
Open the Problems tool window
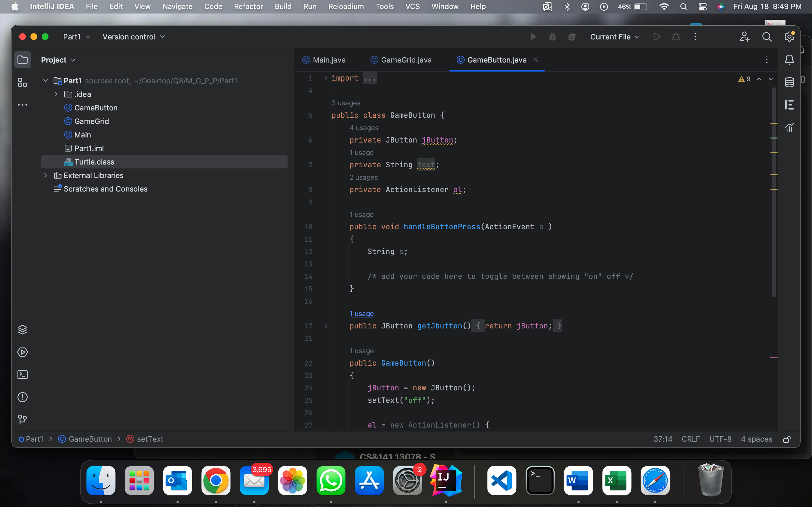click(22, 397)
